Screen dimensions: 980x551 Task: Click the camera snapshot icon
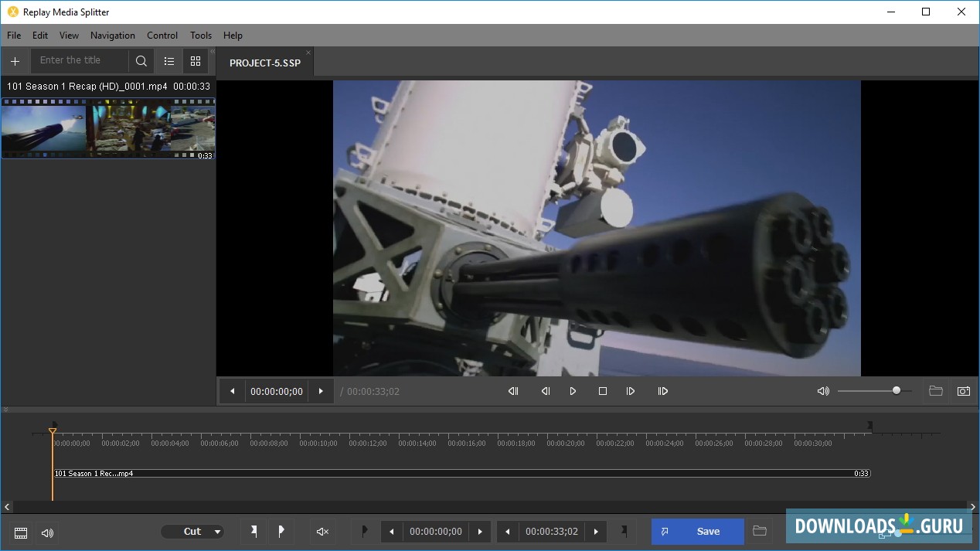click(x=964, y=391)
